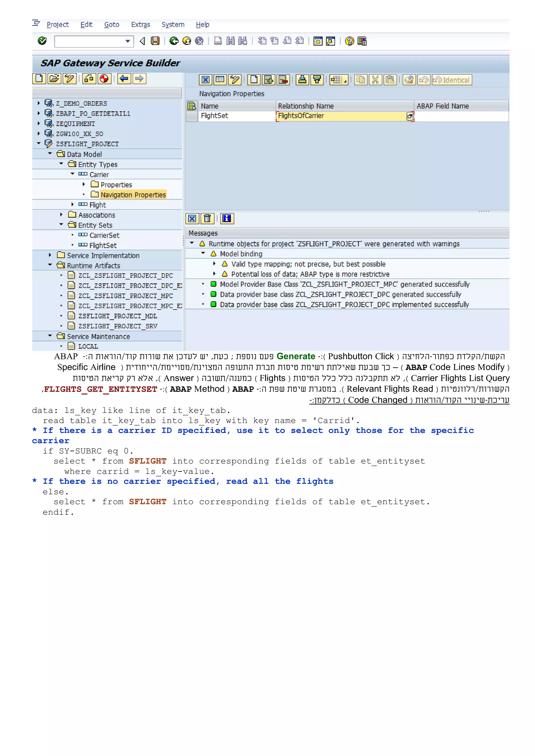Click the Delete Row icon
535x756 pixels.
(x=283, y=80)
